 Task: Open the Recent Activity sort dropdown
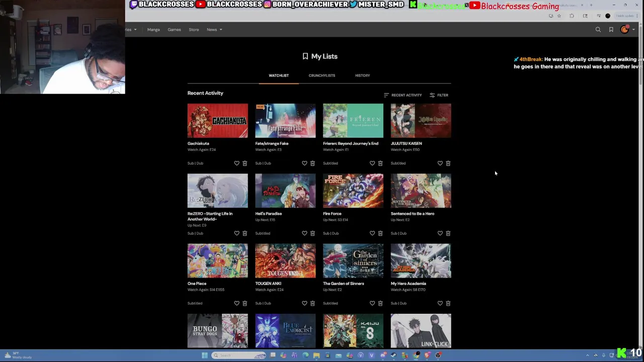click(x=403, y=95)
